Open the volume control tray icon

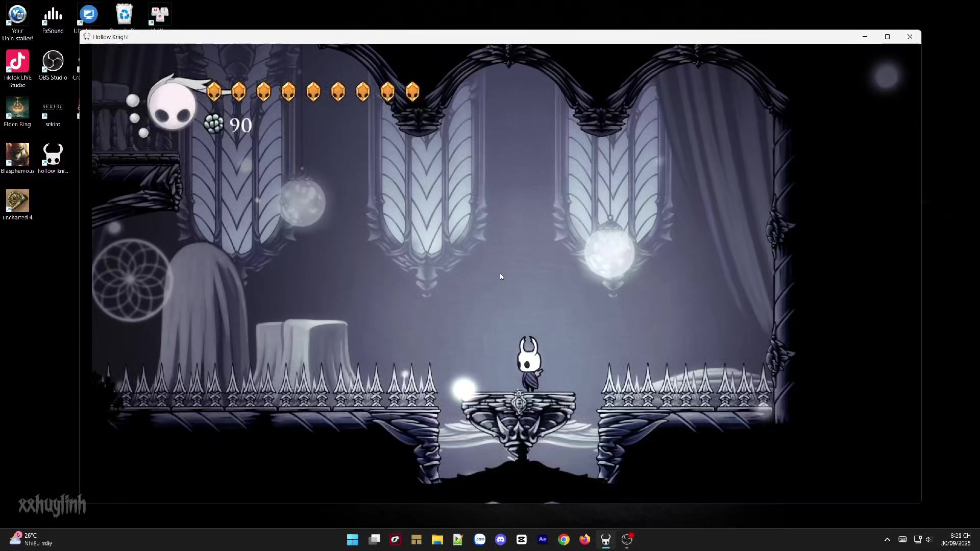pos(928,540)
